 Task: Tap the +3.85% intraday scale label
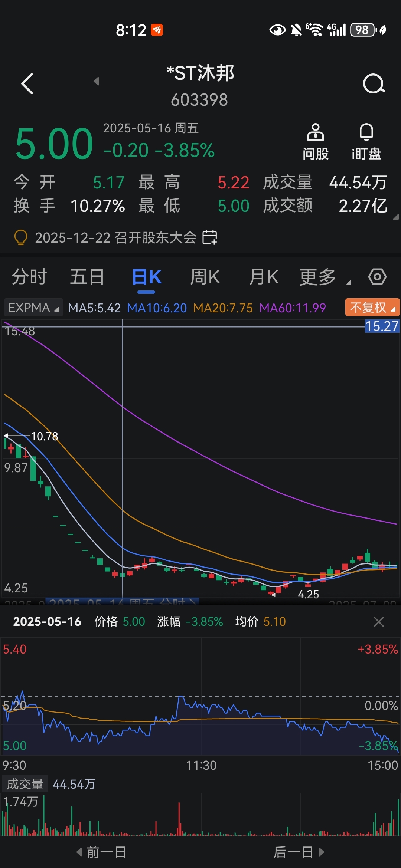[x=378, y=649]
